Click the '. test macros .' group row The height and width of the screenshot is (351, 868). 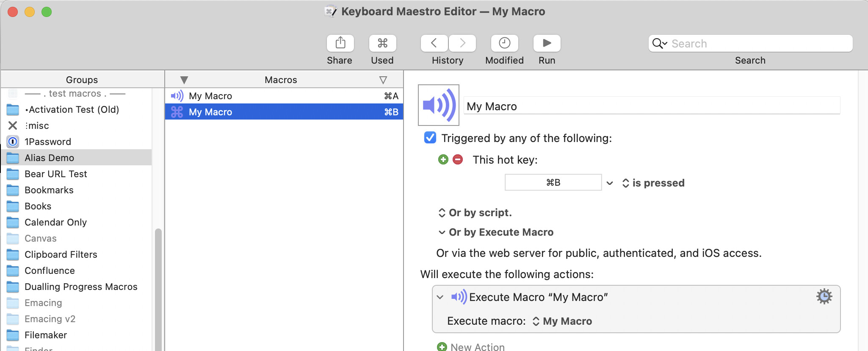76,93
